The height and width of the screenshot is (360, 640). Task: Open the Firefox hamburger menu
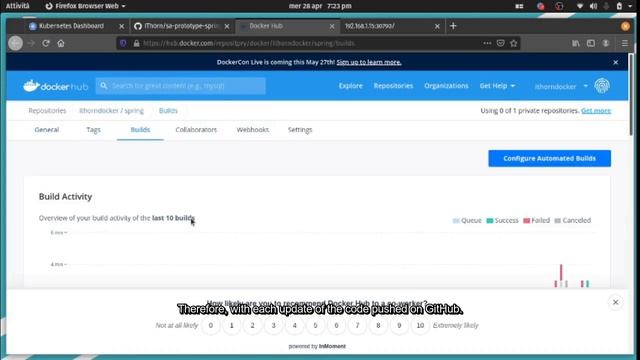point(625,43)
